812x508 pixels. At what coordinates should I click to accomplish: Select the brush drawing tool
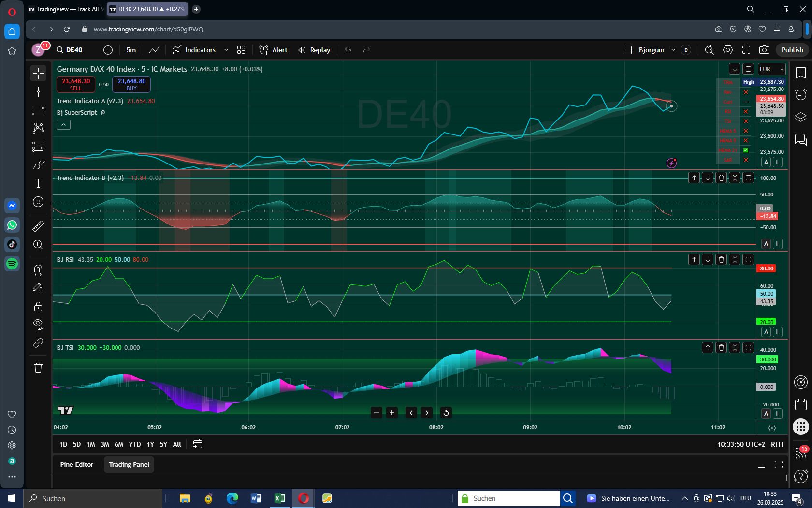pos(38,165)
